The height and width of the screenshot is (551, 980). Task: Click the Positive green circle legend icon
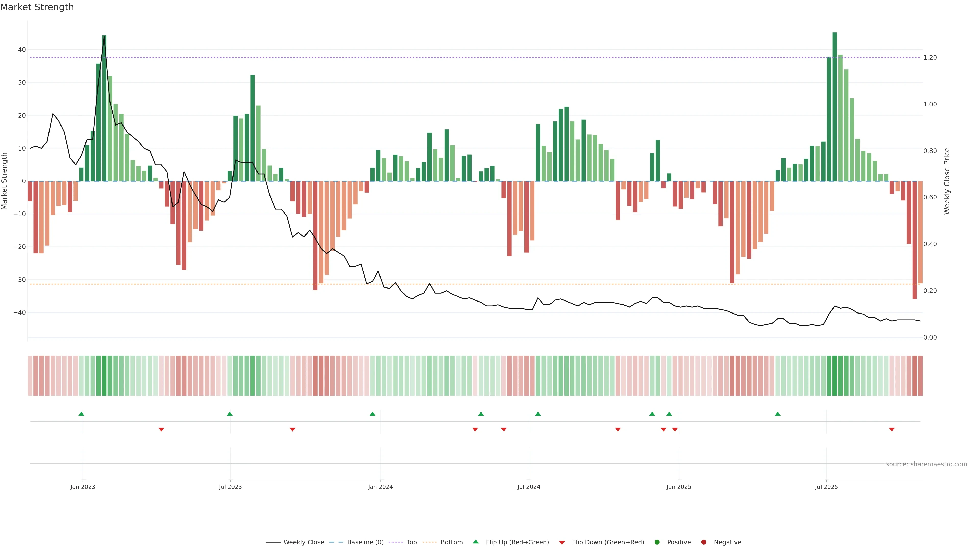[657, 542]
